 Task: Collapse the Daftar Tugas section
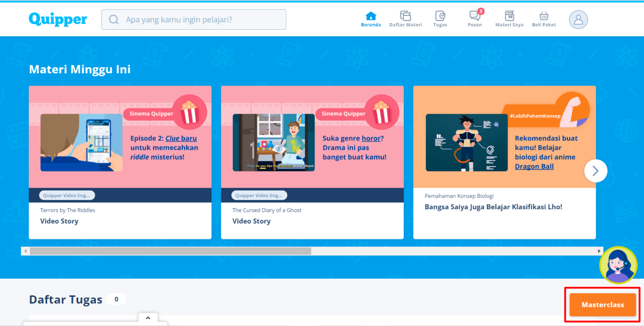coord(148,318)
